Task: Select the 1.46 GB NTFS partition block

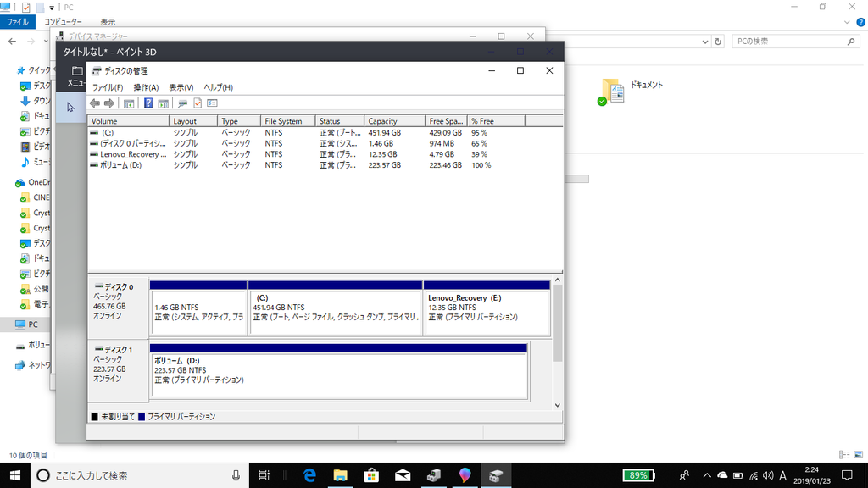Action: point(198,308)
